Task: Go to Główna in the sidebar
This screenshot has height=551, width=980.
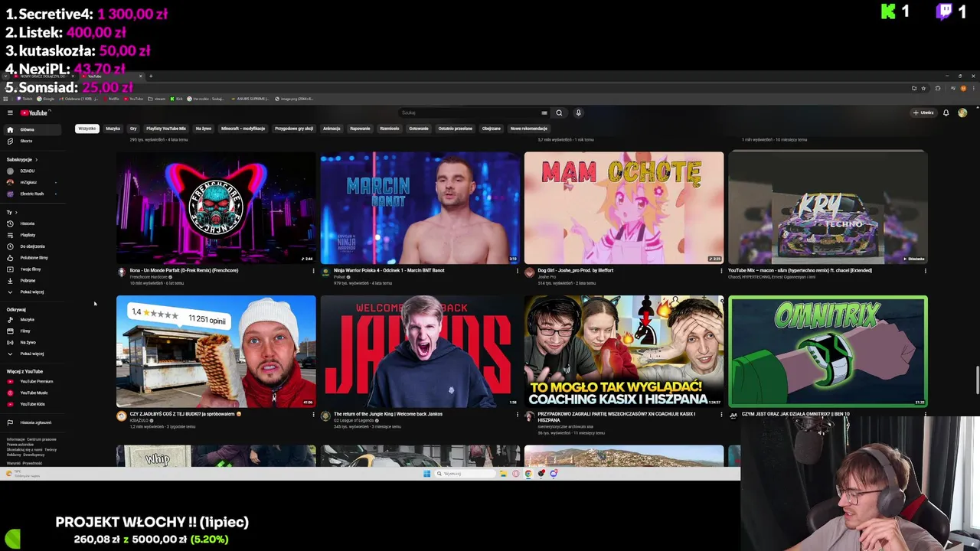Action: [33, 129]
